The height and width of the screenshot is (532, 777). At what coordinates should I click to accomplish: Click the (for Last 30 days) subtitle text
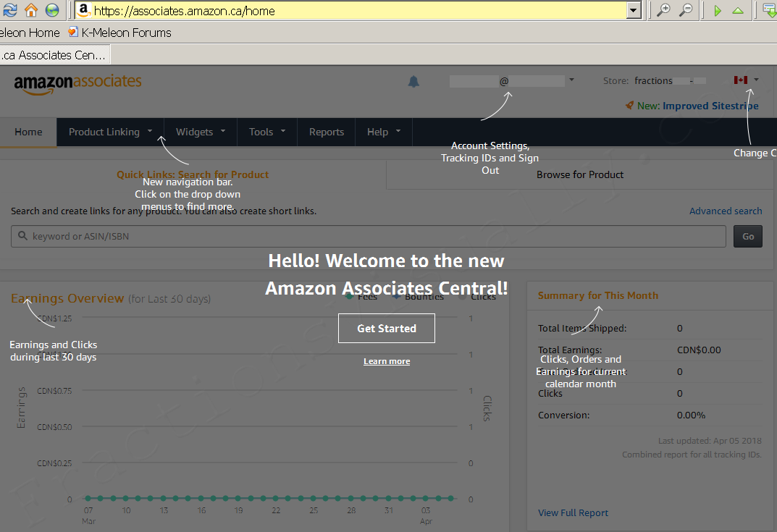[169, 299]
